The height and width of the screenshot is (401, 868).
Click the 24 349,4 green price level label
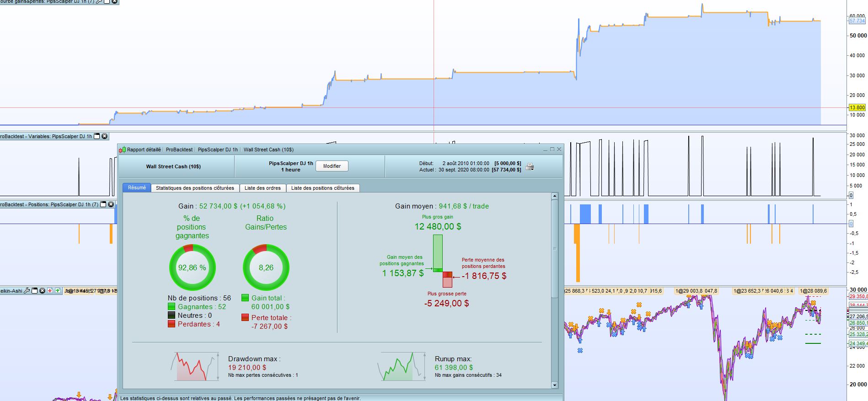[858, 343]
